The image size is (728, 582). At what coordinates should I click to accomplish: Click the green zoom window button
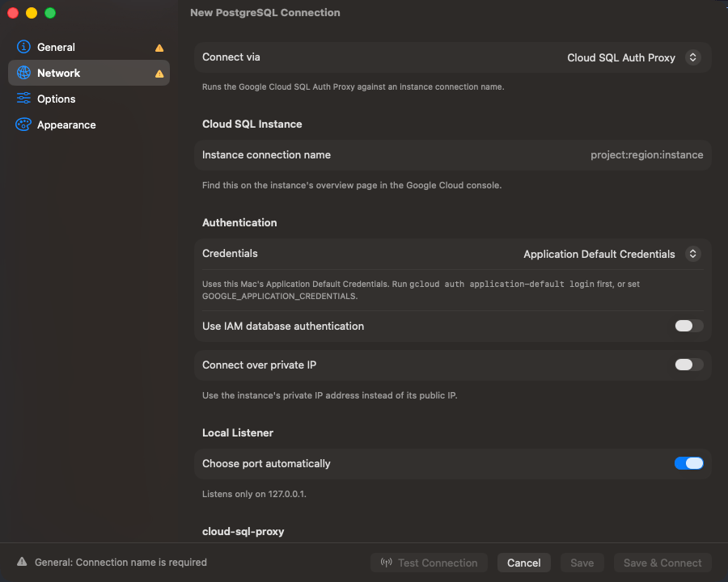click(x=50, y=13)
